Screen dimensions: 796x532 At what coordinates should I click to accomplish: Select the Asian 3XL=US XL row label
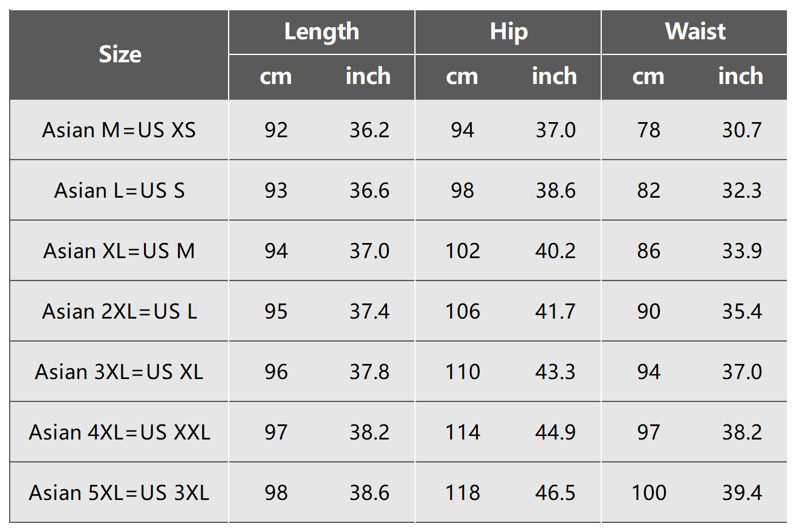pyautogui.click(x=119, y=372)
